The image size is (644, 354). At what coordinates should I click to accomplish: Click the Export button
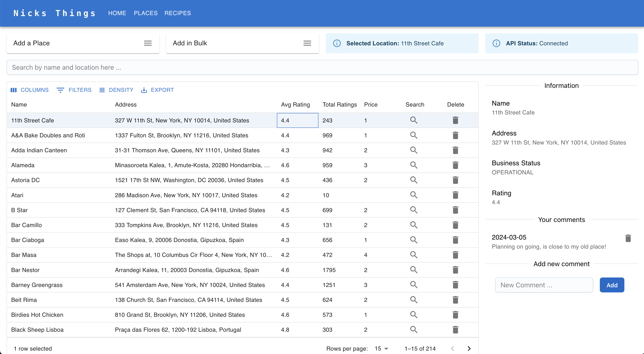pos(157,90)
